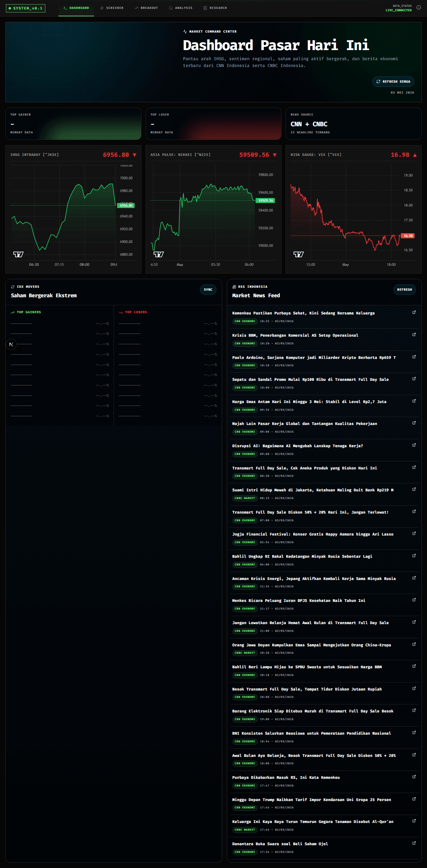Open external link icon for Ancaman Krisis Energi
The height and width of the screenshot is (868, 427).
pyautogui.click(x=414, y=578)
